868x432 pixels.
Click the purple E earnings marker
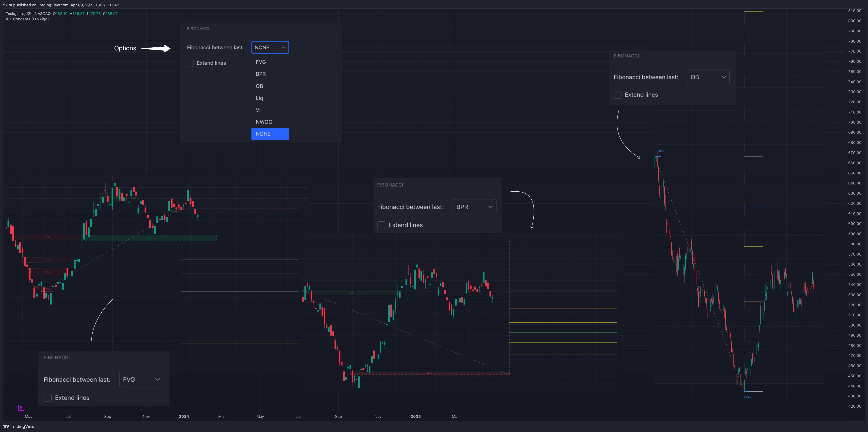(21, 408)
